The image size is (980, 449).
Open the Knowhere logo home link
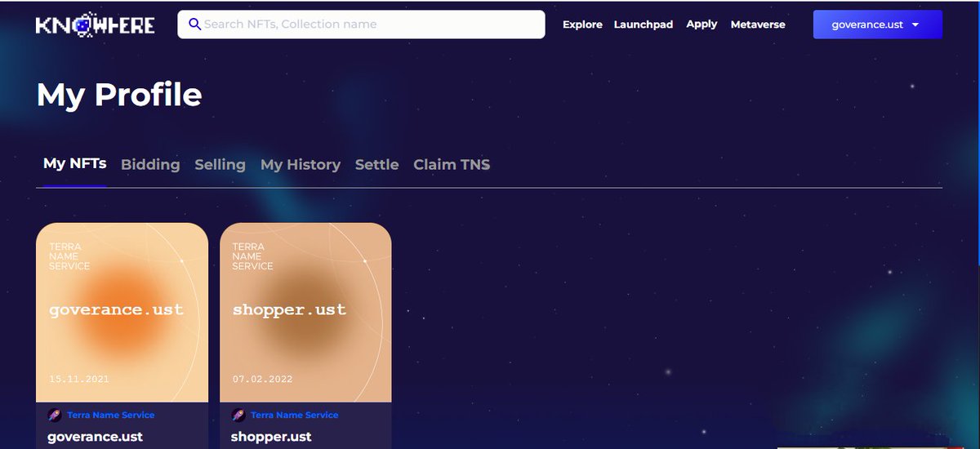[x=95, y=24]
